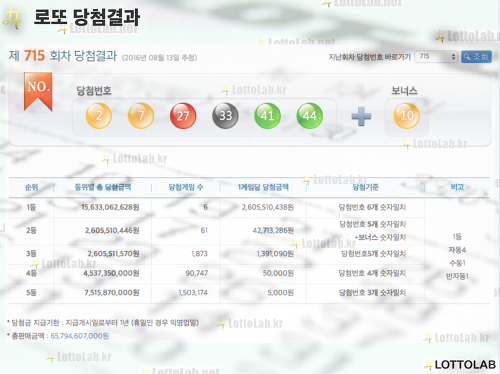Click the 2등 rank cell
The width and height of the screenshot is (500, 374).
(x=31, y=230)
